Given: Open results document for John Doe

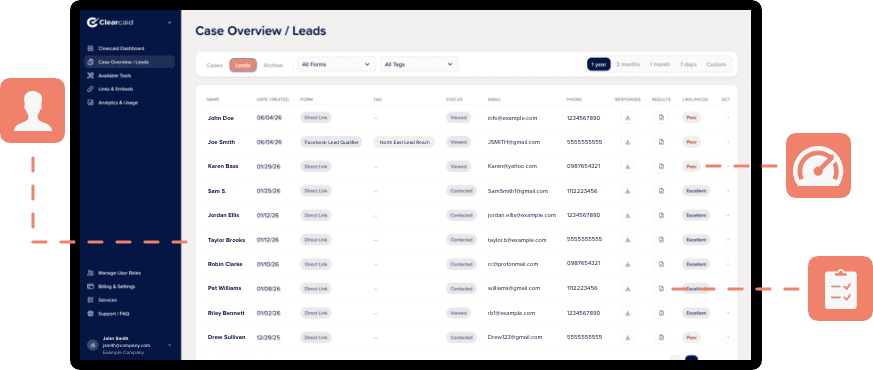Looking at the screenshot, I should click(661, 117).
